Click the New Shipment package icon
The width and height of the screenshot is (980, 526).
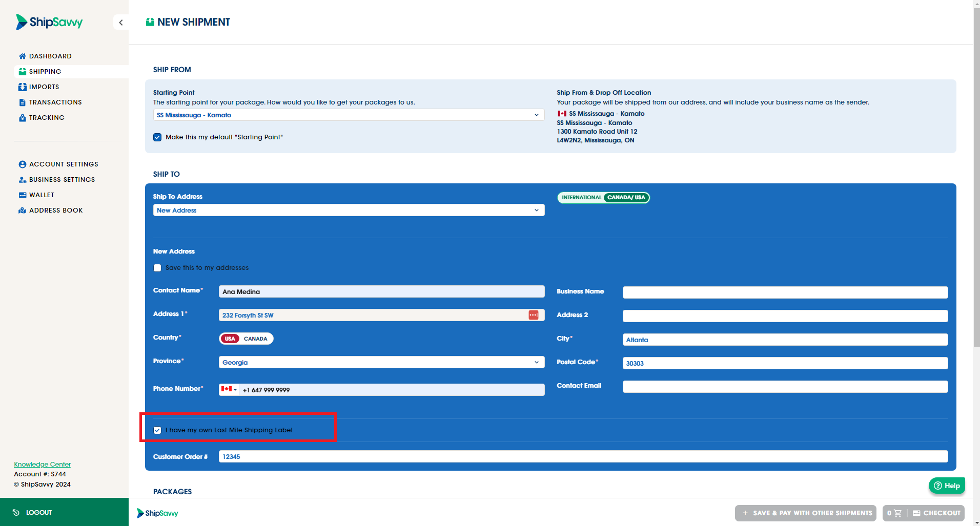[x=150, y=22]
